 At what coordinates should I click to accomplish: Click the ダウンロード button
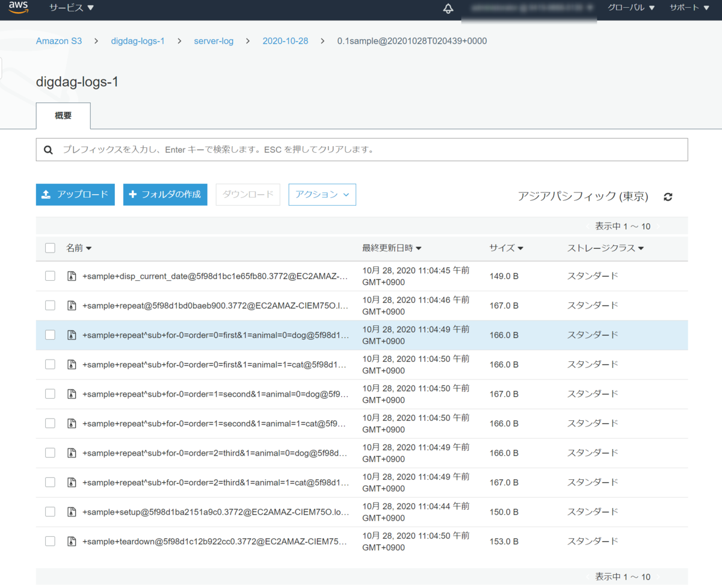pyautogui.click(x=248, y=195)
